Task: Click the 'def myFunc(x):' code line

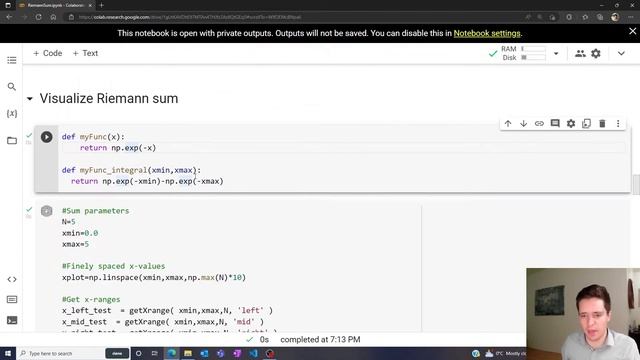Action: click(x=93, y=137)
